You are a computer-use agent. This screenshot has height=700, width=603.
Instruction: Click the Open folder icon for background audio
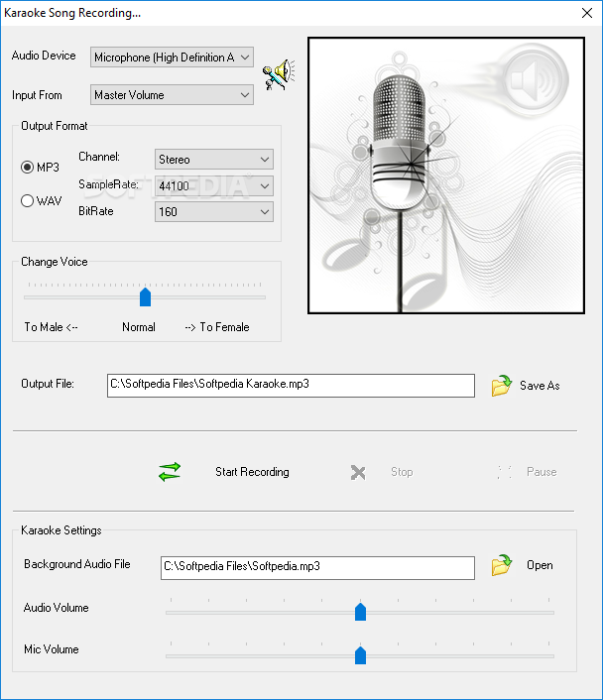(x=501, y=565)
